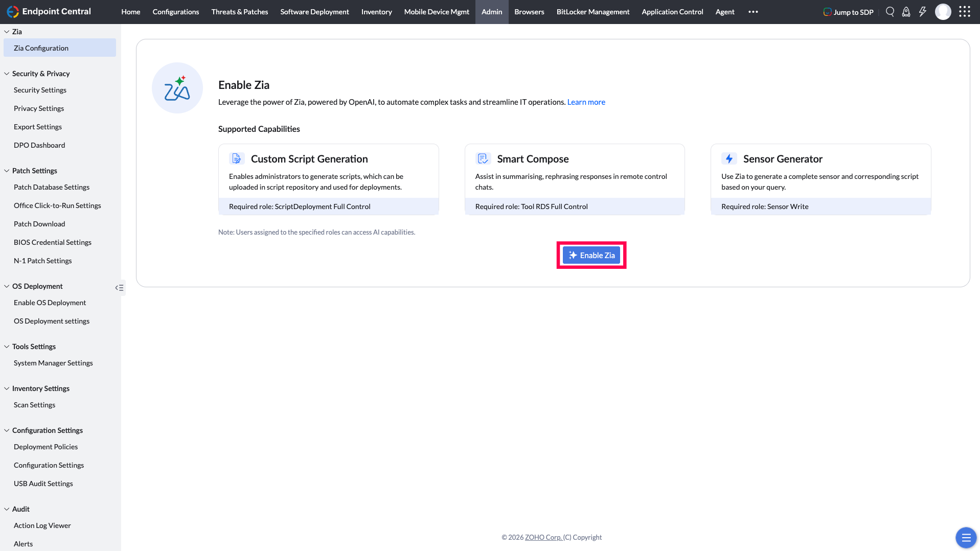Viewport: 980px width, 551px height.
Task: Collapse the Security & Privacy section
Action: coord(7,74)
